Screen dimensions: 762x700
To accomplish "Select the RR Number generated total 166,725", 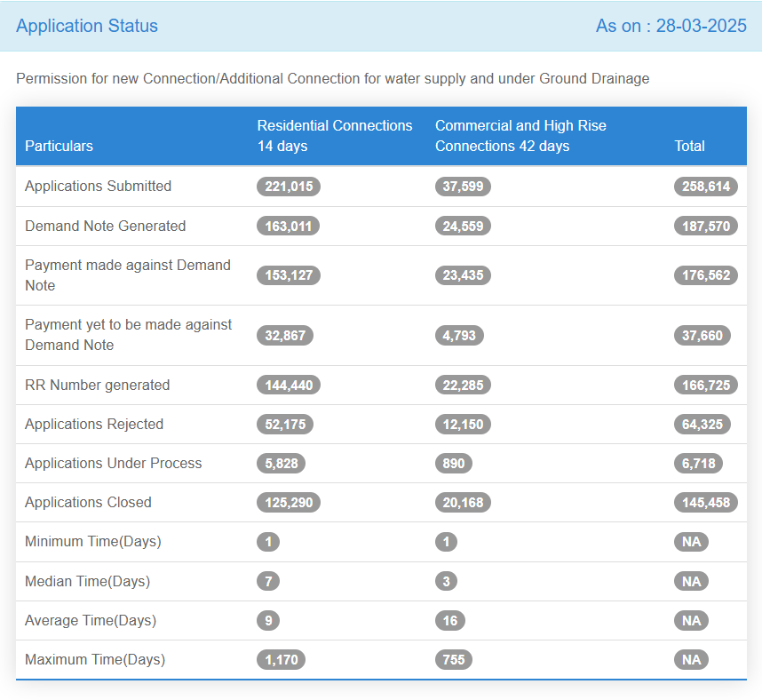I will (705, 385).
